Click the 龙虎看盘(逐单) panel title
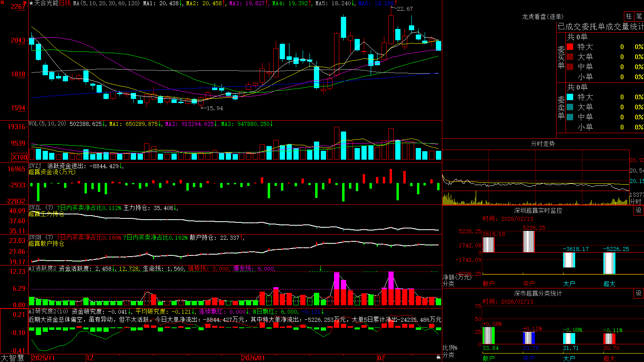Image resolution: width=644 pixels, height=362 pixels. pyautogui.click(x=543, y=16)
